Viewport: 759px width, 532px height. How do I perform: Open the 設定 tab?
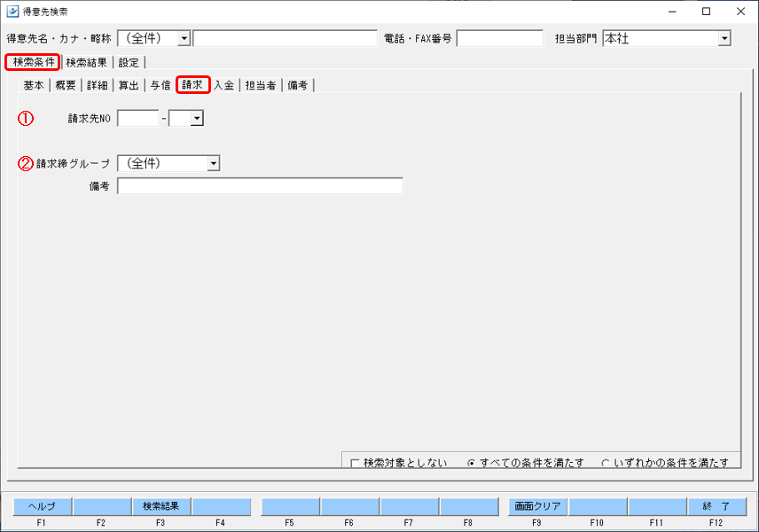[129, 62]
